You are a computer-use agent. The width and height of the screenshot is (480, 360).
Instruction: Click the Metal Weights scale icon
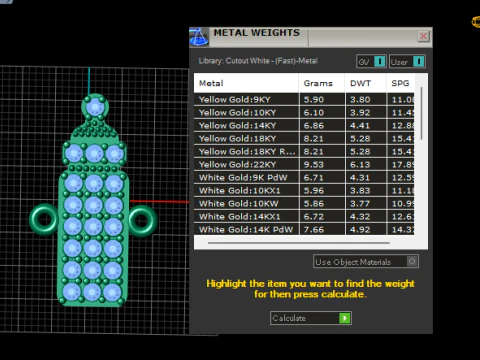[x=199, y=37]
